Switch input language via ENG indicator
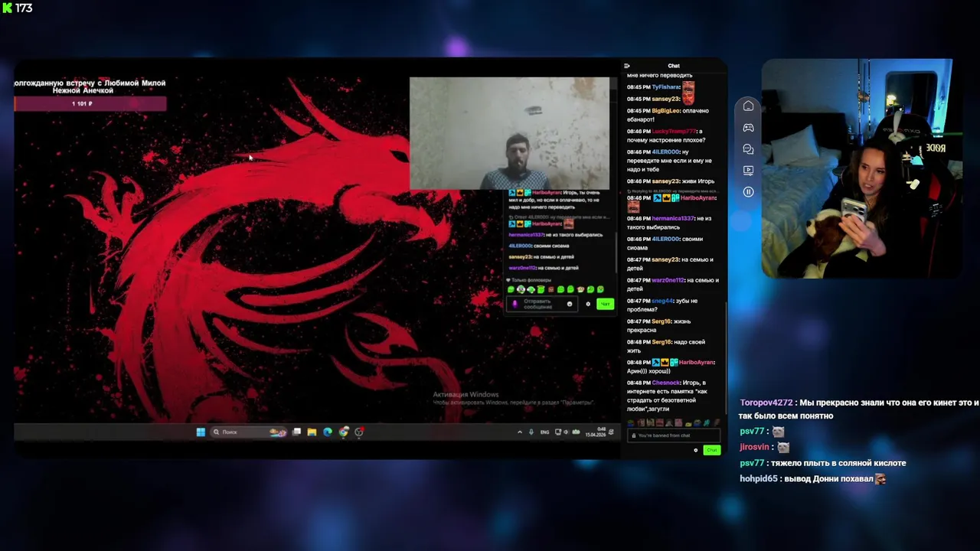 click(x=544, y=432)
